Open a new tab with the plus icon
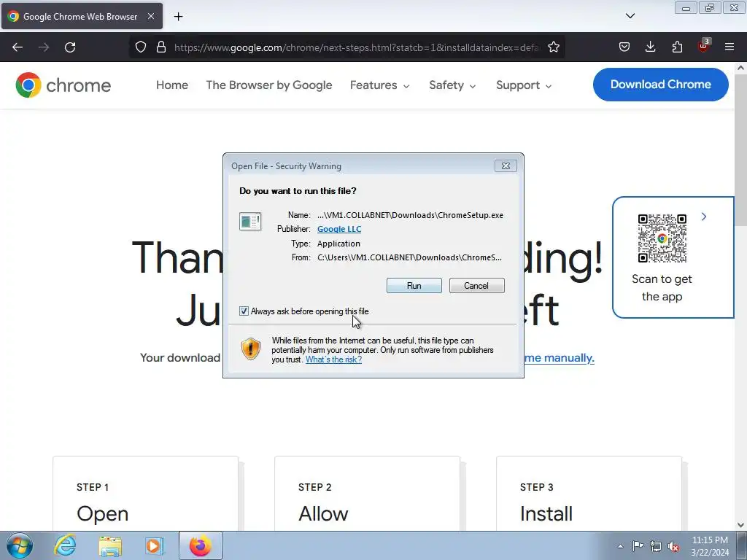Image resolution: width=747 pixels, height=560 pixels. pos(178,17)
